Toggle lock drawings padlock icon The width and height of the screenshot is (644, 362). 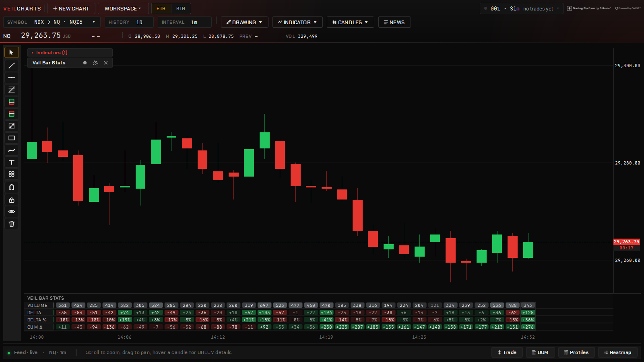pos(11,200)
